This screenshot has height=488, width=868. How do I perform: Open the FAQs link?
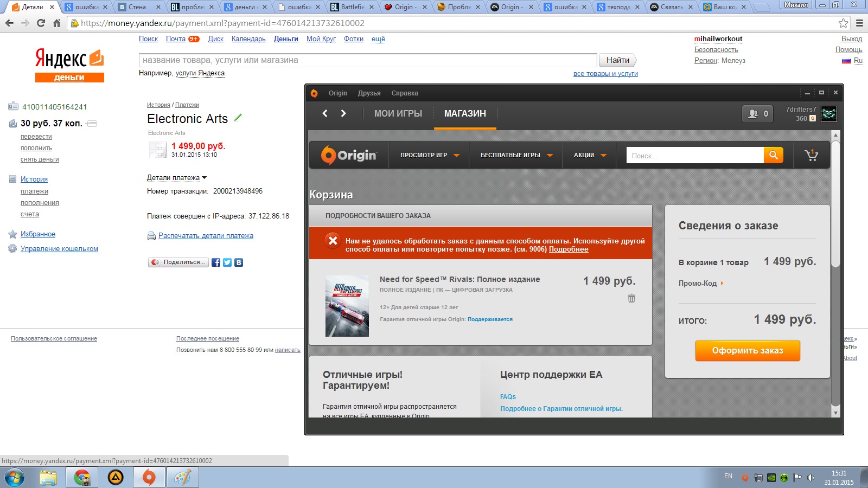pos(508,397)
